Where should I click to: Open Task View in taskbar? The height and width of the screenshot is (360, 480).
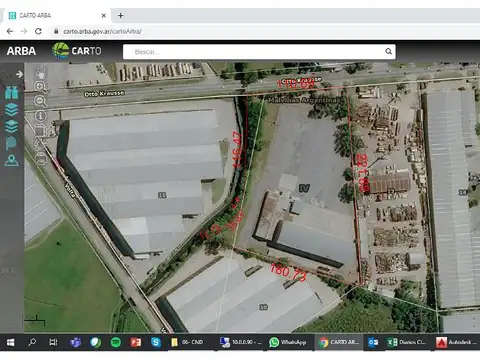[53, 342]
